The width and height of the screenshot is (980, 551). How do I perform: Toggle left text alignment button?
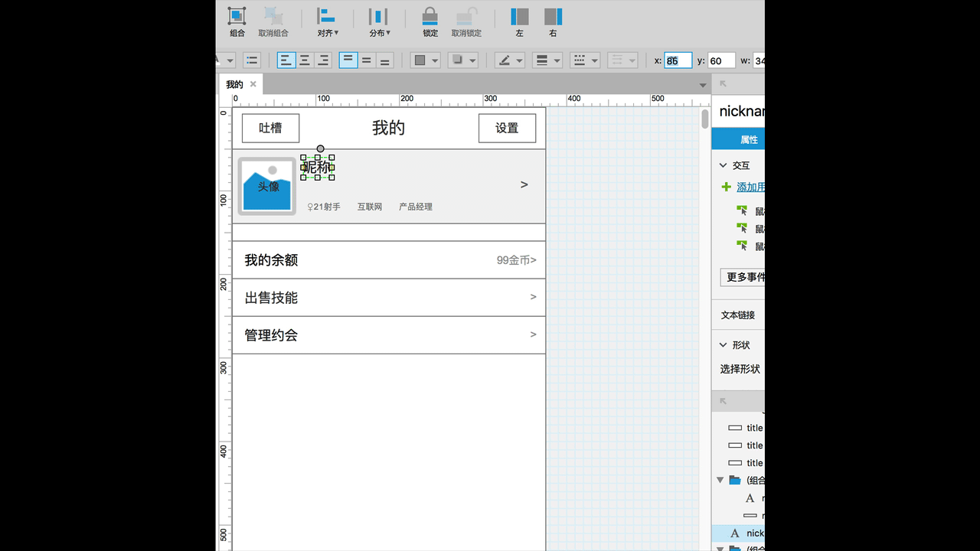(x=286, y=60)
